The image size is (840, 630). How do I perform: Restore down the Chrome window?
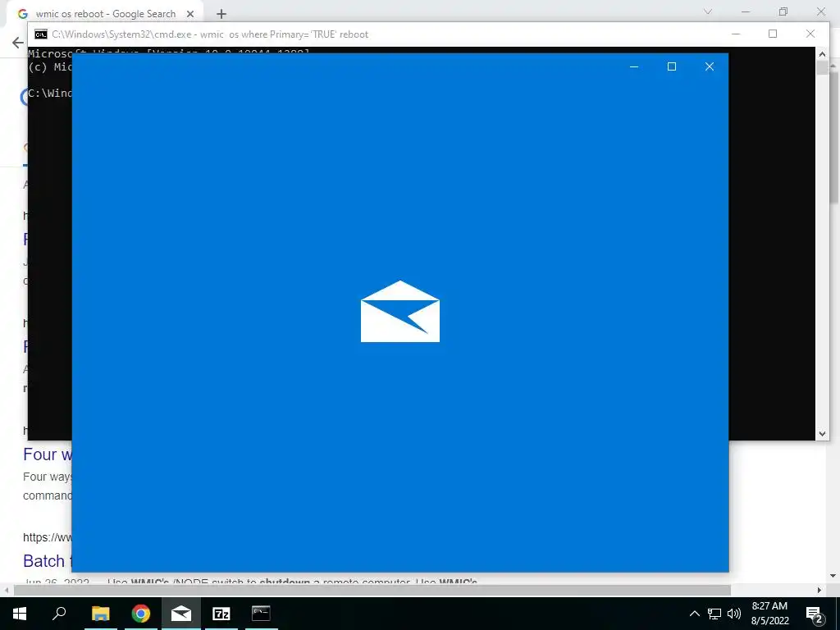[x=783, y=11]
